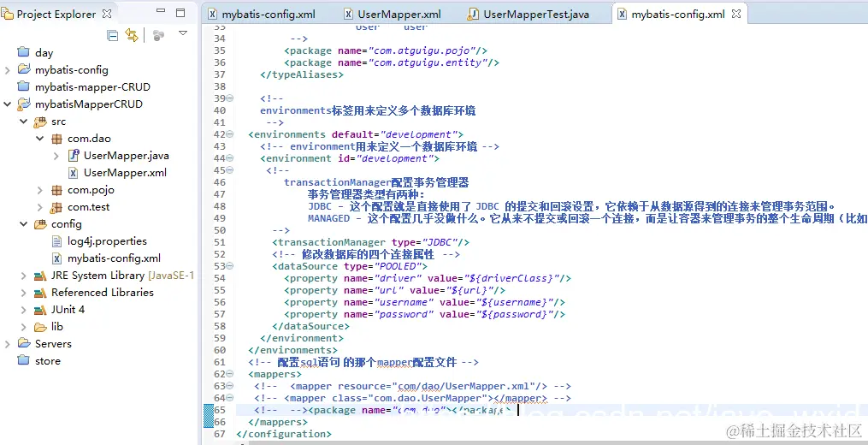Collapse the src folder node
Image resolution: width=868 pixels, height=445 pixels.
[x=23, y=121]
